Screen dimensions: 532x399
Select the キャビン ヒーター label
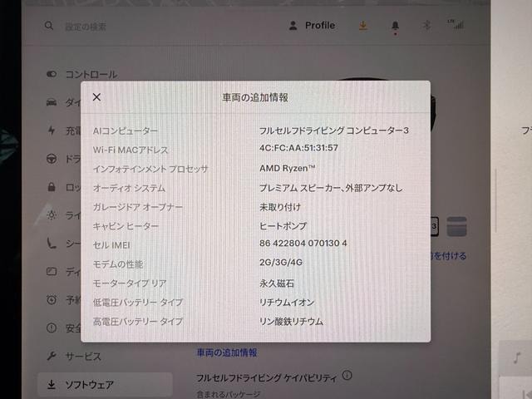point(126,226)
